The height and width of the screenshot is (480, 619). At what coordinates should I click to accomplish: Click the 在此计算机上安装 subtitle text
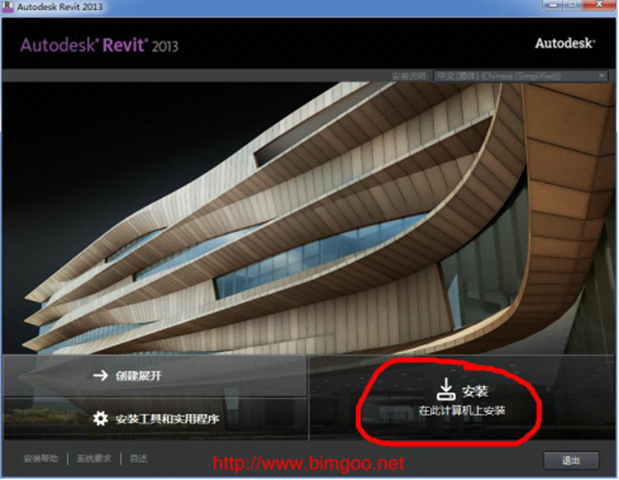point(462,411)
